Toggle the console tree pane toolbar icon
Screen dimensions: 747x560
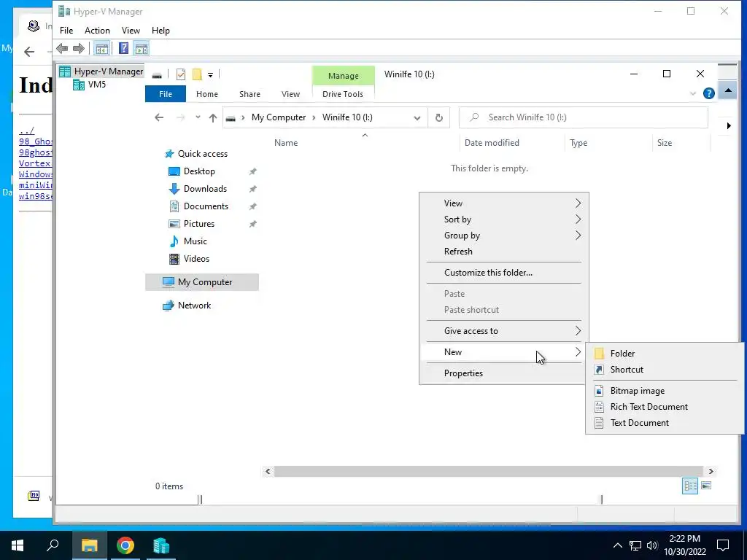(x=101, y=48)
